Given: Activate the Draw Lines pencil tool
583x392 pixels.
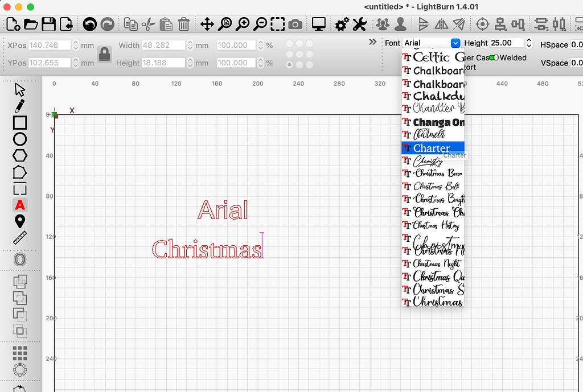Looking at the screenshot, I should pos(19,106).
